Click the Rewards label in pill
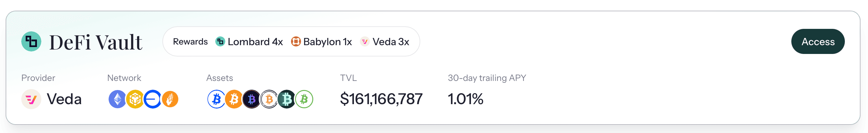Viewport: 868px width, 133px height. coord(190,41)
